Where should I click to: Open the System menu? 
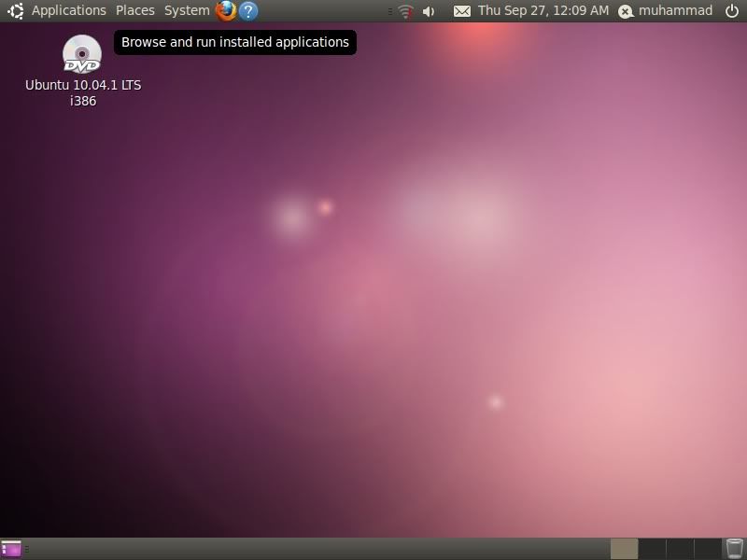click(187, 11)
